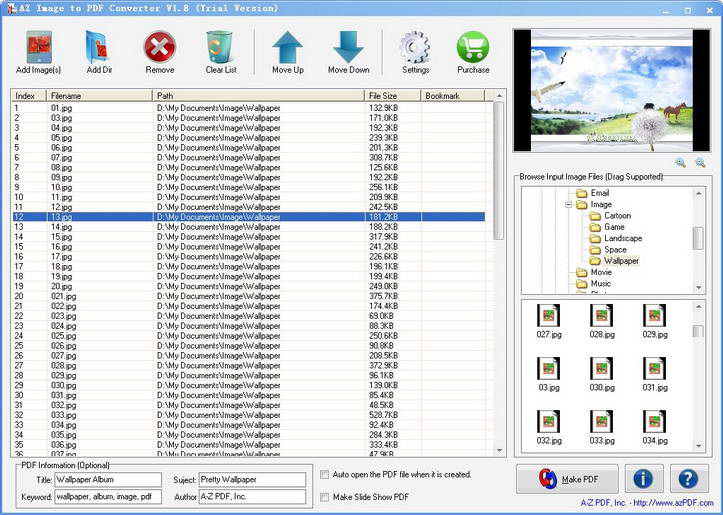Sort list by File Size column header

pos(392,96)
